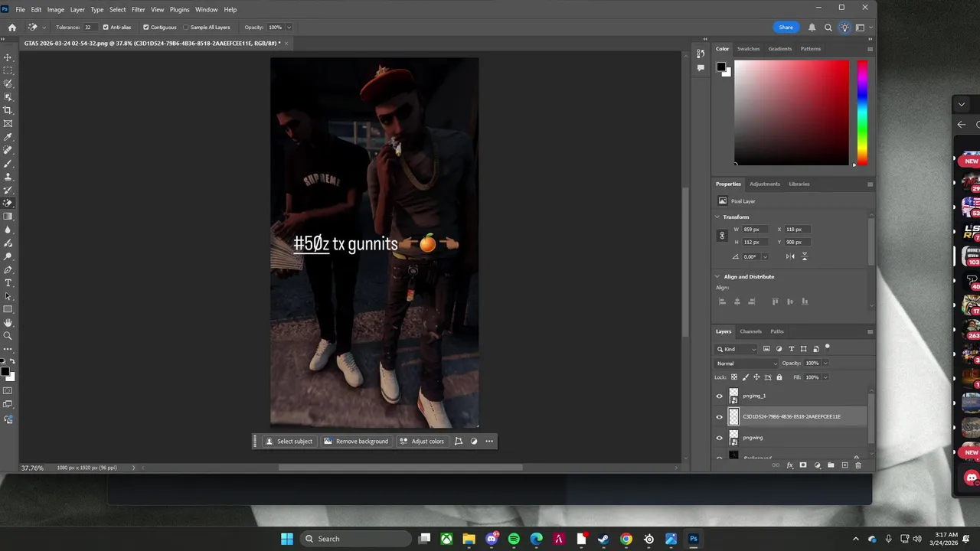Open the Image menu
This screenshot has height=551, width=980.
coord(56,9)
